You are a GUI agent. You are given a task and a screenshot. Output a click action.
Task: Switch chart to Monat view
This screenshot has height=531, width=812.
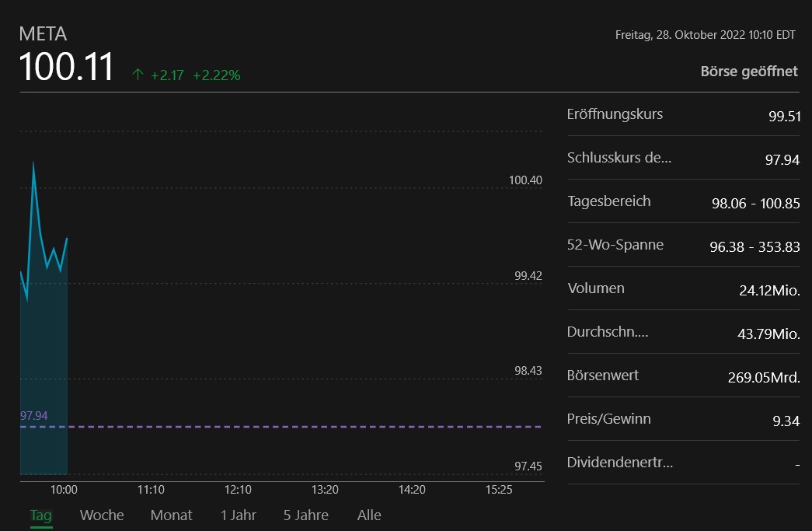172,515
